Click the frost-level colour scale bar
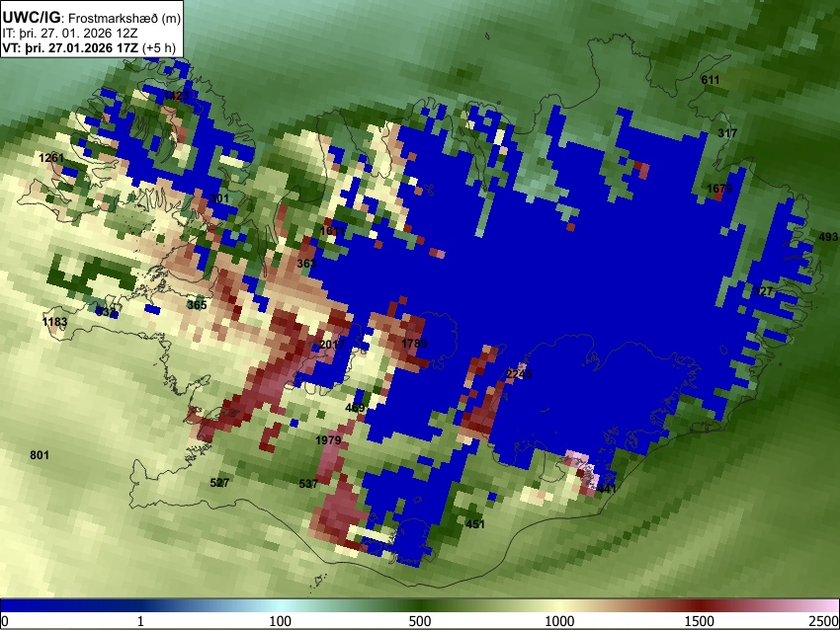The width and height of the screenshot is (840, 630). [420, 605]
